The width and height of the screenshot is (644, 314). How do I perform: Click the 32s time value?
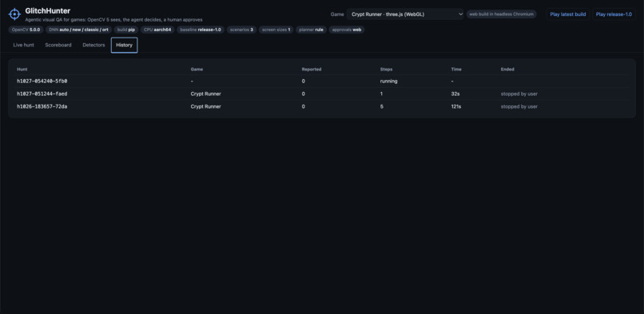coord(455,94)
